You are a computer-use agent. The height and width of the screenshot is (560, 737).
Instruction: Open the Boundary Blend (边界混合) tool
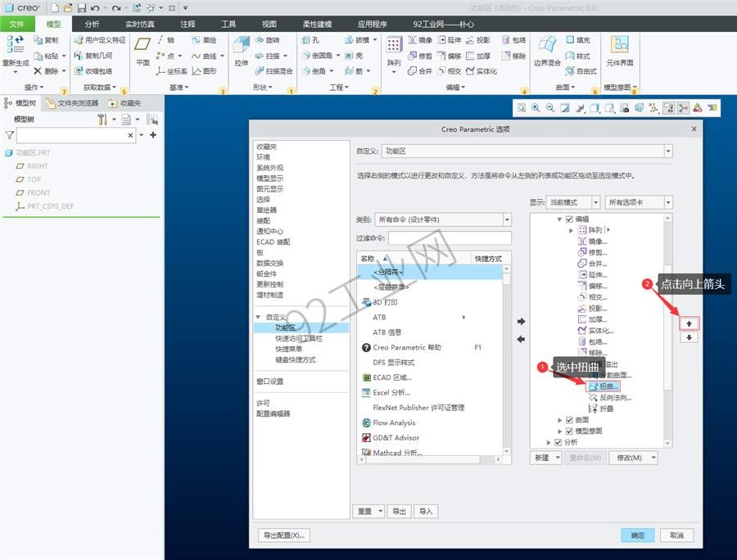[547, 51]
